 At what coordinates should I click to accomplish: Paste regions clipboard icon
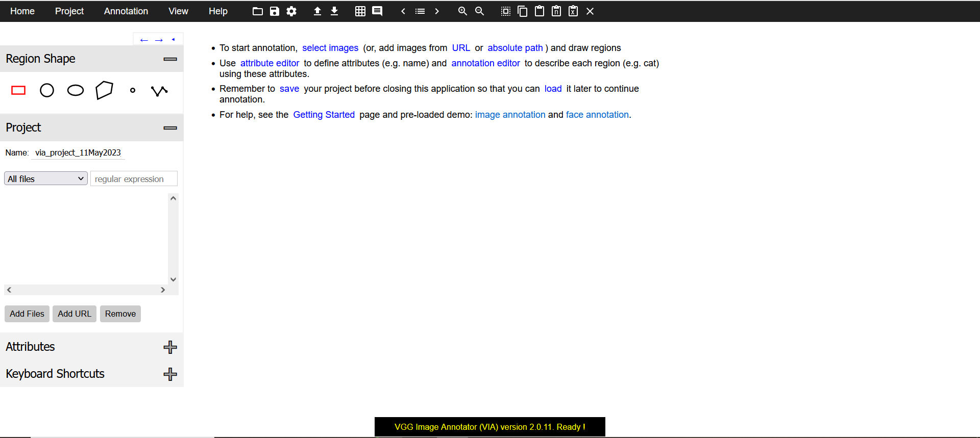pos(540,11)
